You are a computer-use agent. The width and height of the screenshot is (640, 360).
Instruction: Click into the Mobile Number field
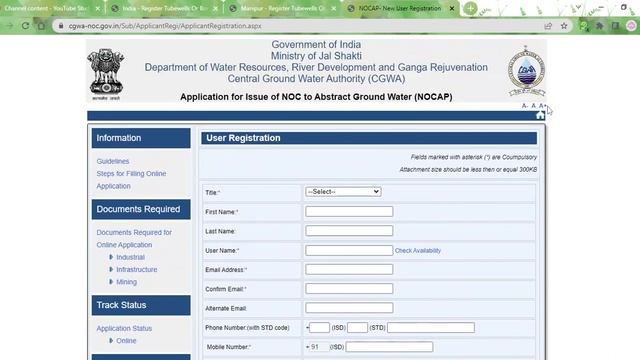click(389, 347)
